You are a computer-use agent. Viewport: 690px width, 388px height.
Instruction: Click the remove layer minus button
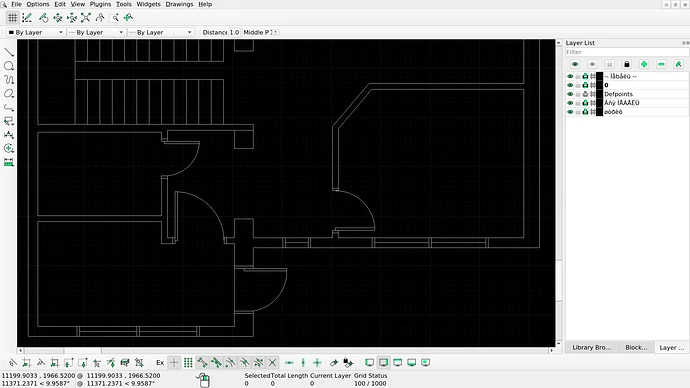[661, 64]
